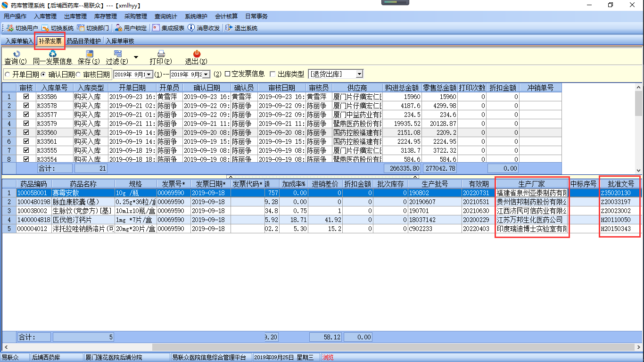Open the 用户操作 menu
644x362 pixels.
click(15, 16)
